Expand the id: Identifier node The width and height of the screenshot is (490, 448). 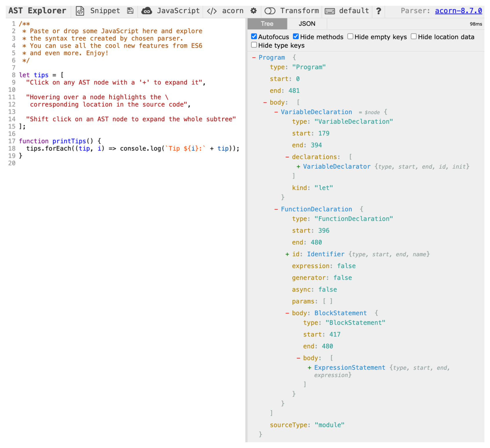(287, 254)
